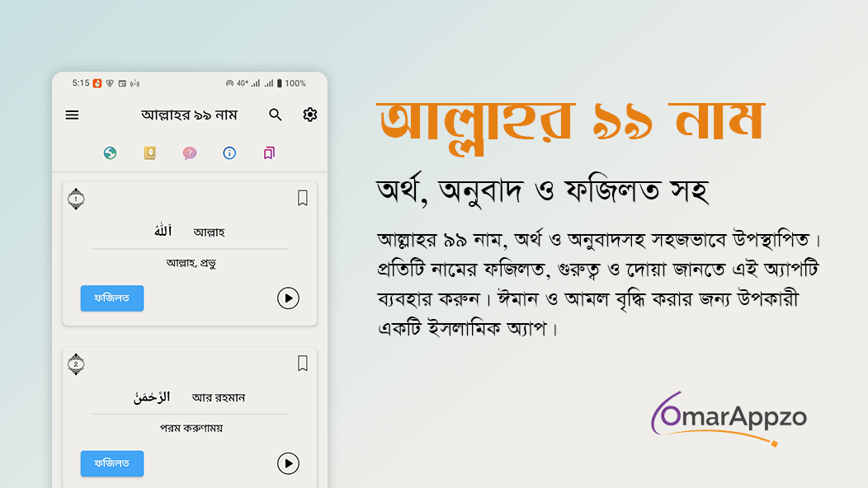Open the navigation drawer menu

click(72, 115)
